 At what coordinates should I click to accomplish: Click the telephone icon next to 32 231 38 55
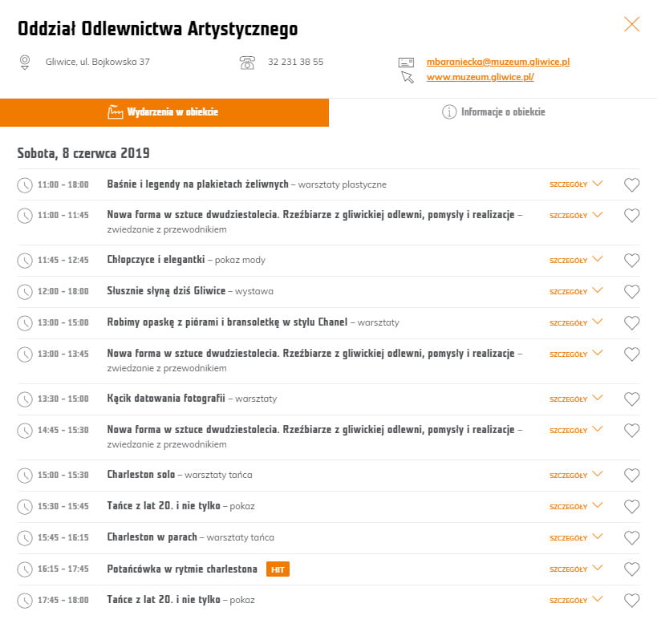(247, 62)
